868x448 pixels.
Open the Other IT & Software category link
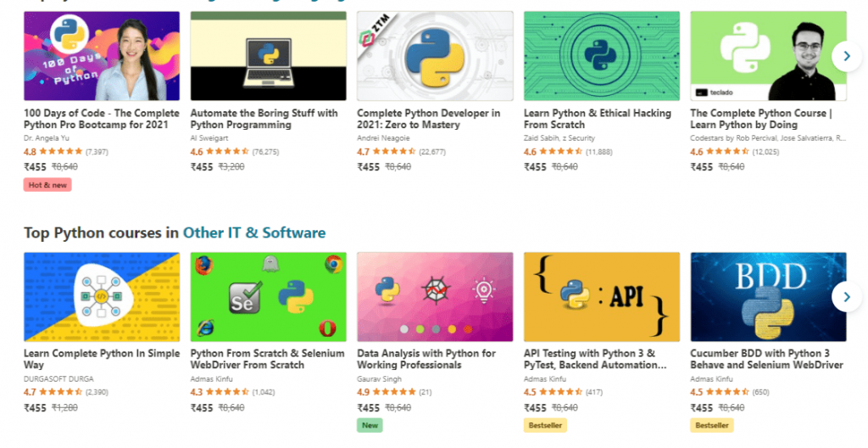click(254, 232)
